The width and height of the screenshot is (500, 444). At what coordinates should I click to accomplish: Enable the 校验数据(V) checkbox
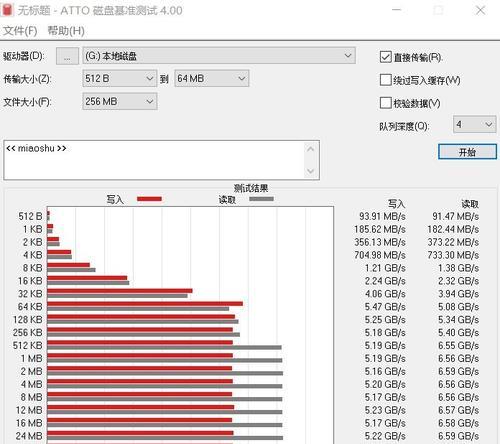[385, 103]
